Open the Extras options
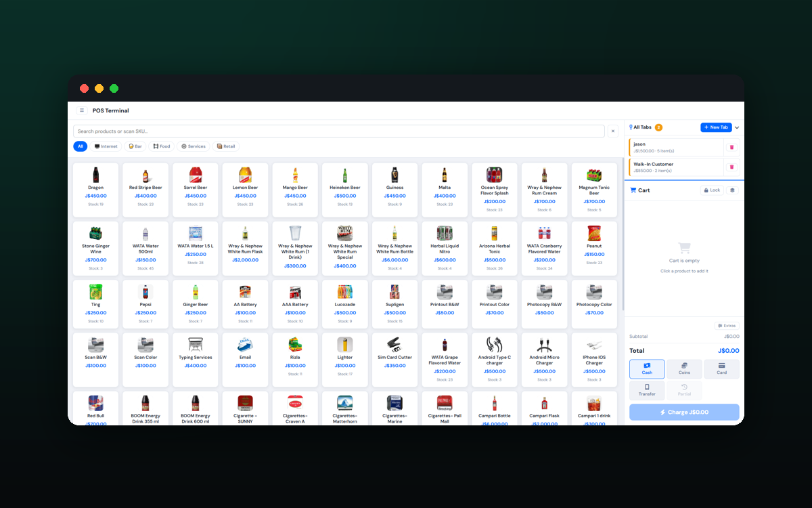Viewport: 812px width, 508px height. 727,326
